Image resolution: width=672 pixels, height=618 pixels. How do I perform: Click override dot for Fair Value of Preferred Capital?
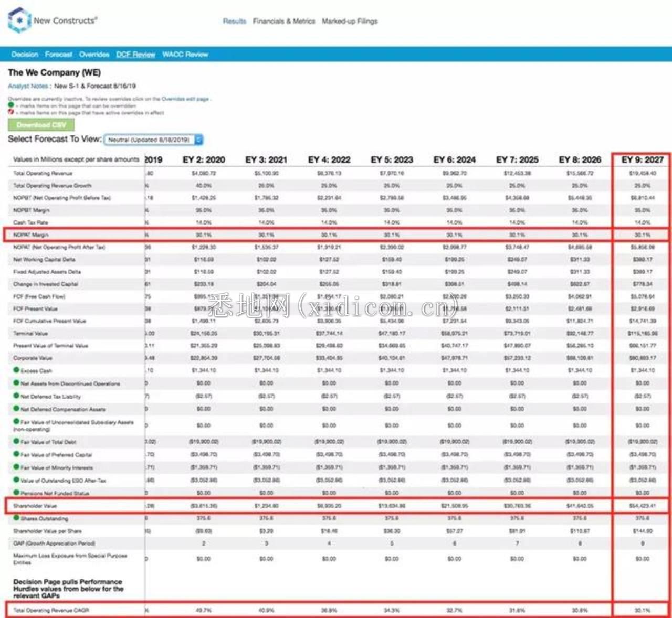[16, 454]
